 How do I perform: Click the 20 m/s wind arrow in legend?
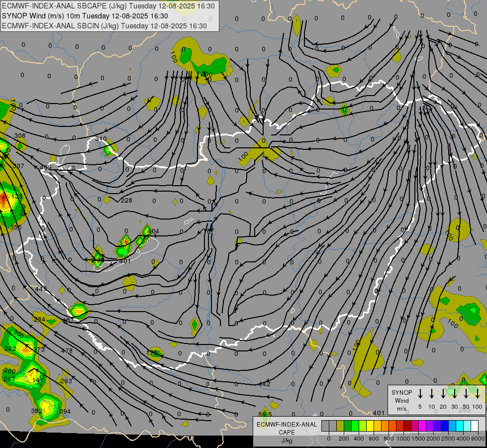(x=443, y=394)
